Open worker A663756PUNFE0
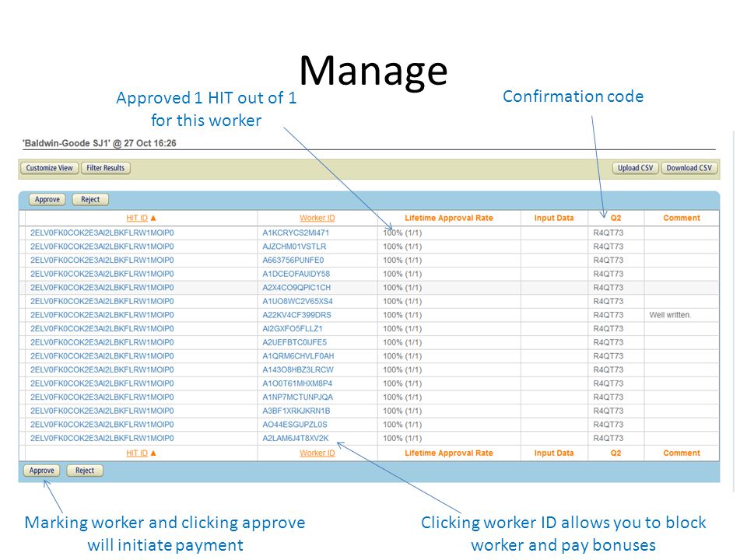The height and width of the screenshot is (560, 747). click(293, 261)
